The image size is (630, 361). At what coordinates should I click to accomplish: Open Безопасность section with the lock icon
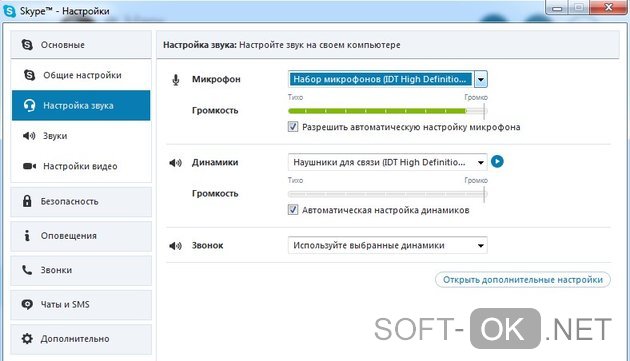81,201
